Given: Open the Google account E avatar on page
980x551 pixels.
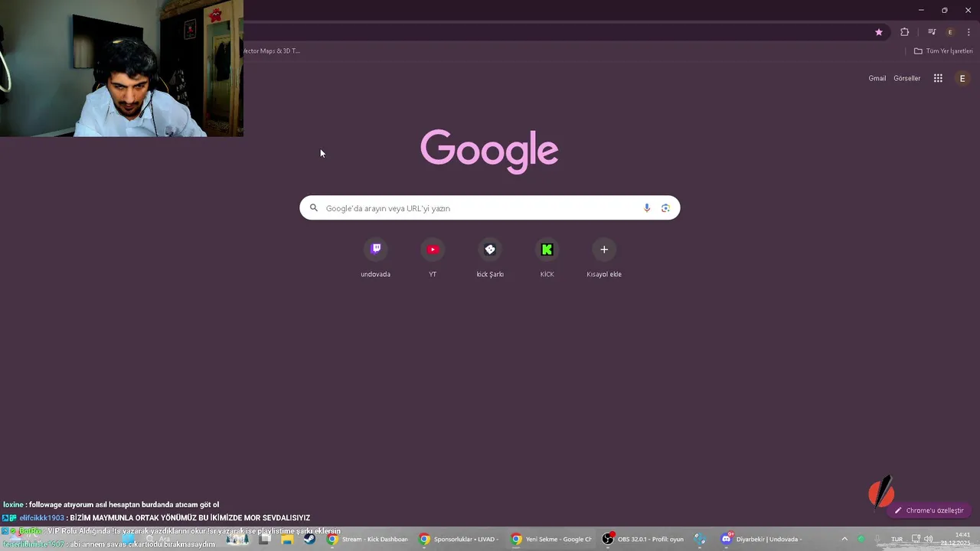Looking at the screenshot, I should [962, 78].
